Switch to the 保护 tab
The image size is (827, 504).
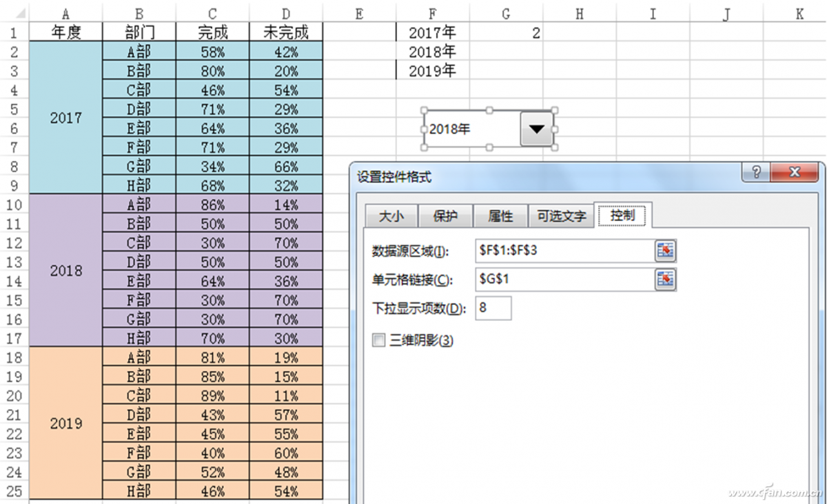point(445,216)
